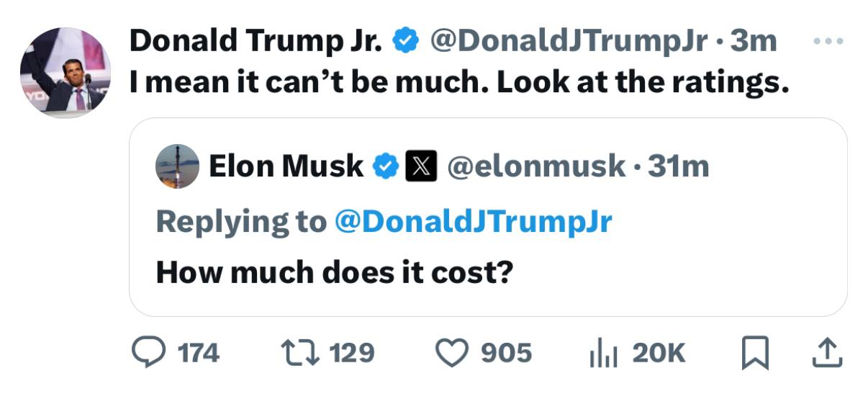
Task: Open quoted post via 31m timestamp
Action: [x=678, y=166]
